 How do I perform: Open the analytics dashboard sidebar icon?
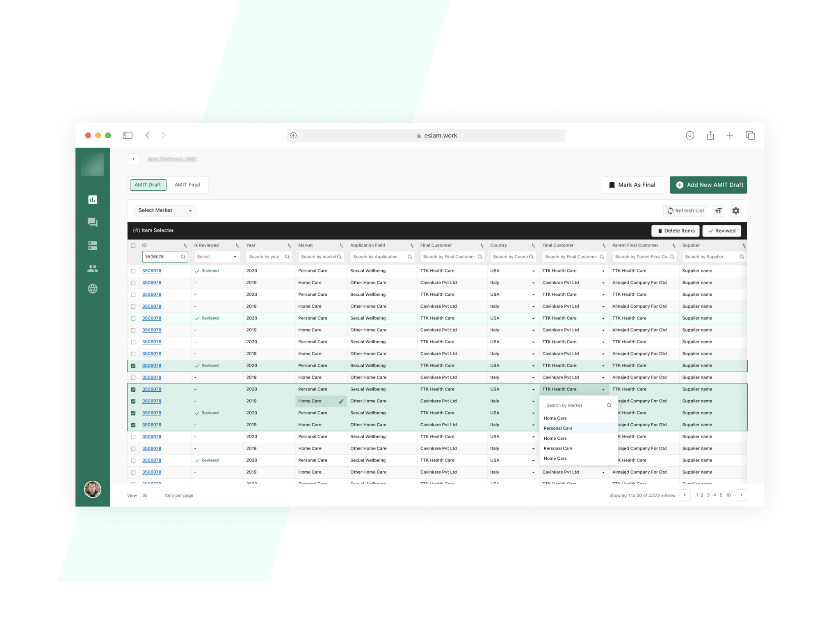tap(93, 200)
